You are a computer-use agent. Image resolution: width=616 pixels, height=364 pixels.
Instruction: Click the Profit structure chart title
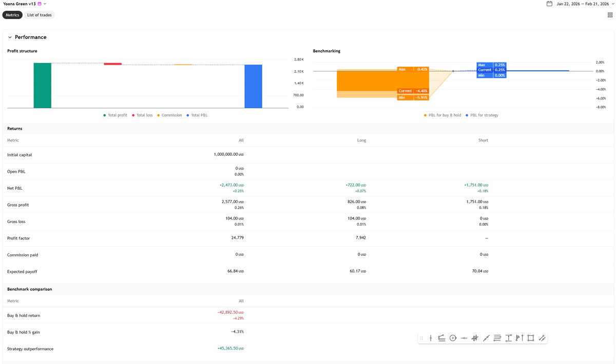coord(22,51)
